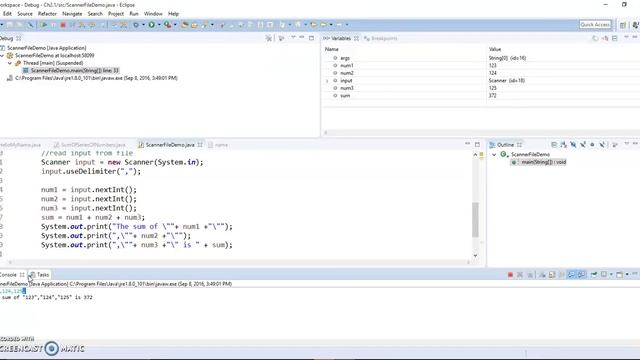
Task: Click the Value column header in the Variables view
Action: click(x=495, y=49)
